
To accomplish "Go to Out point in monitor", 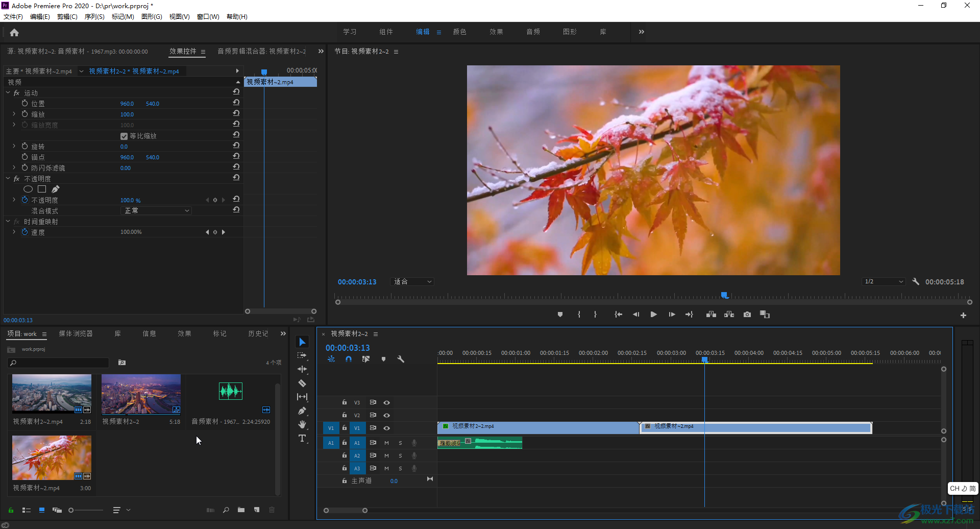I will coord(689,315).
